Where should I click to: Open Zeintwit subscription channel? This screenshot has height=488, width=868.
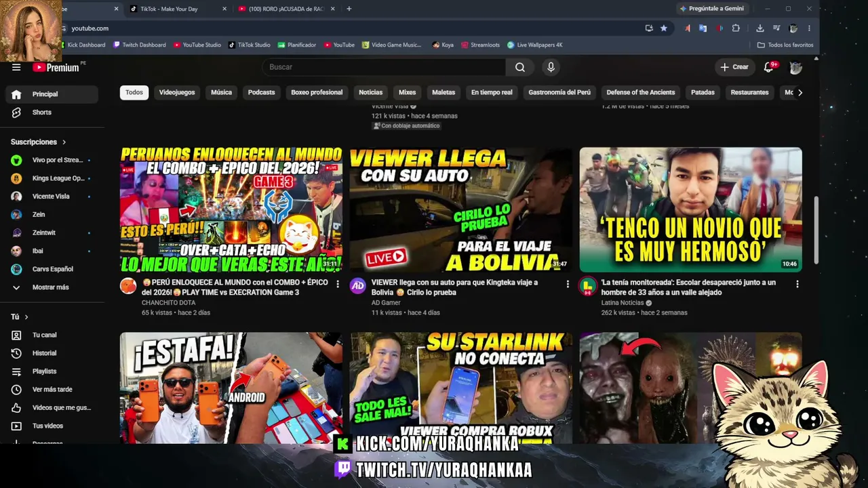click(52, 232)
